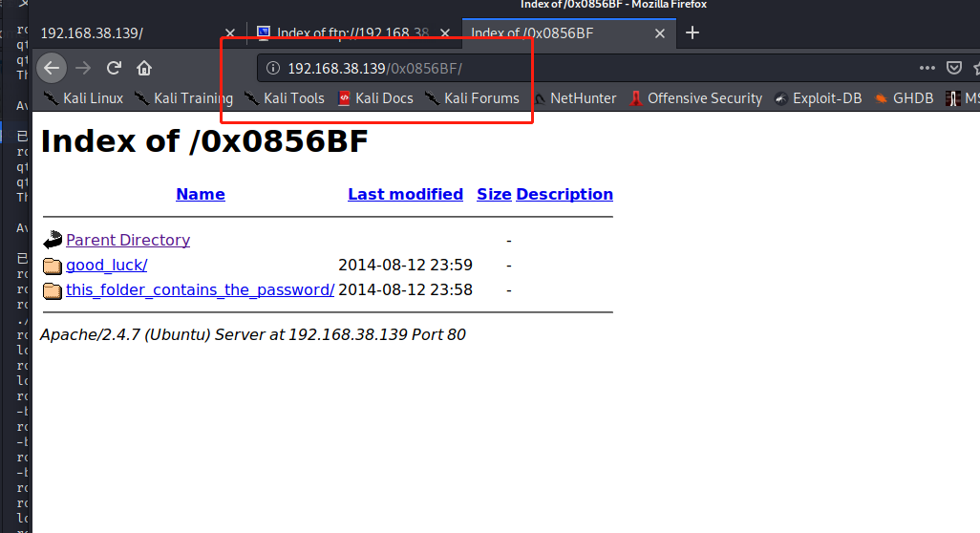Click the 2014-08-12 23:58 date text
This screenshot has height=533, width=980.
click(x=405, y=290)
